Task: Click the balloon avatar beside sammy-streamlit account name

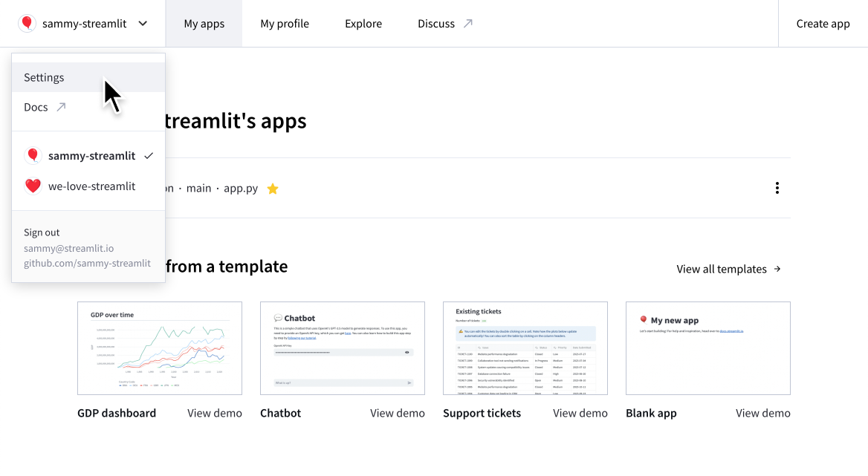Action: [x=27, y=23]
